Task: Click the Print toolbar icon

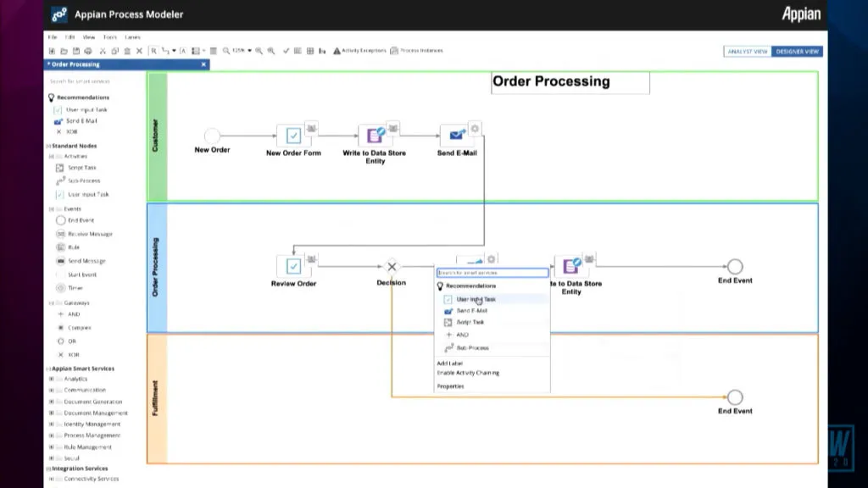Action: tap(88, 51)
